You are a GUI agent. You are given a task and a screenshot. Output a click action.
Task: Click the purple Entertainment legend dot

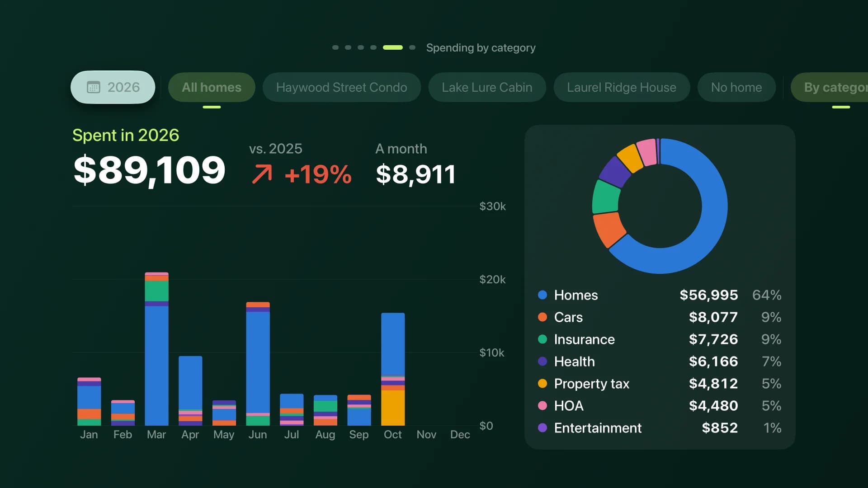(542, 428)
